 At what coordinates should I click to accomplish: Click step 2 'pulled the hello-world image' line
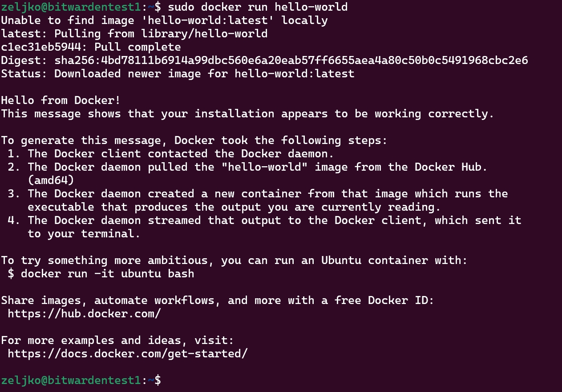coord(248,167)
